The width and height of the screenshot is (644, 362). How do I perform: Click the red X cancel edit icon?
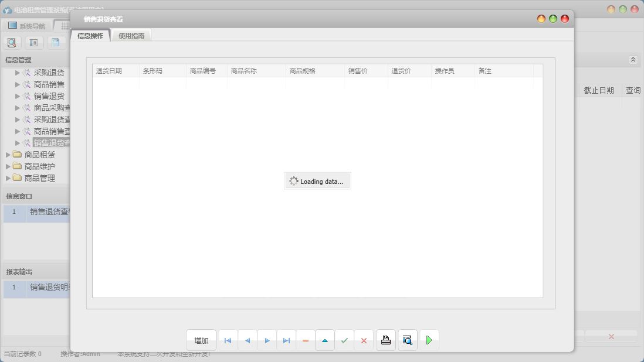364,340
